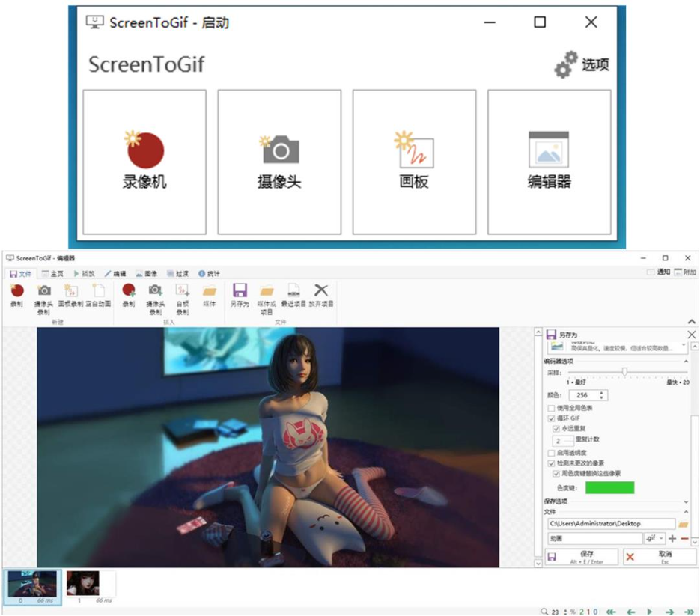Viewport: 700px width, 616px height.
Task: Launch the 录像机 recorder from the startup window
Action: 144,162
